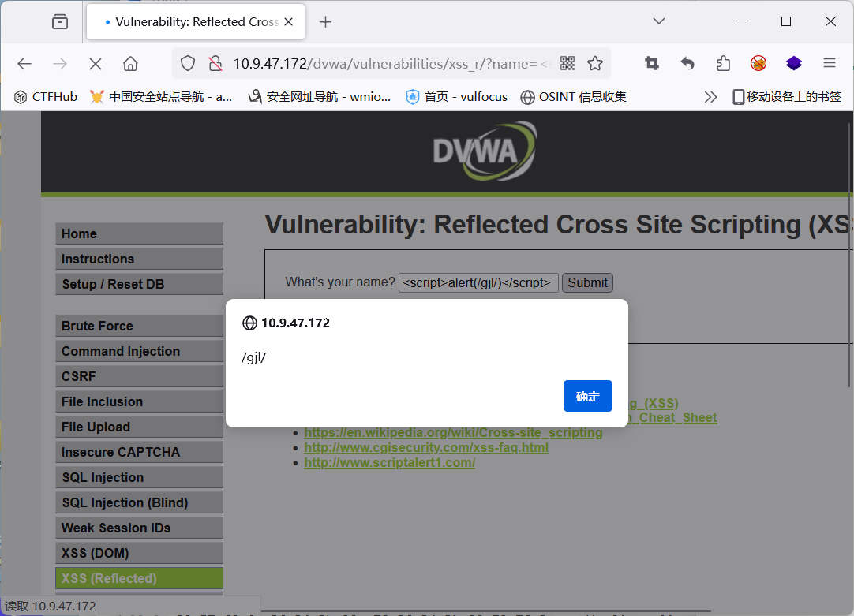Go to the browser home page
This screenshot has height=616, width=854.
[x=131, y=64]
